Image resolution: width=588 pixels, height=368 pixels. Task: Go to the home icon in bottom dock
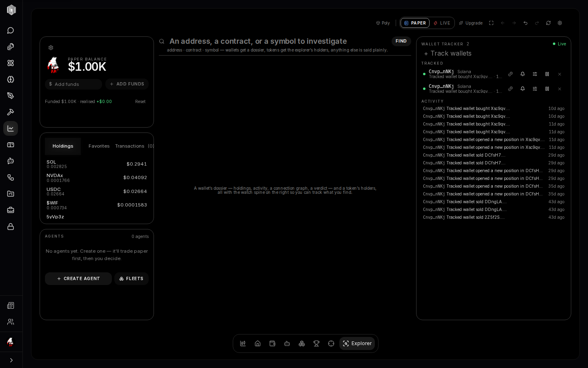pos(258,343)
